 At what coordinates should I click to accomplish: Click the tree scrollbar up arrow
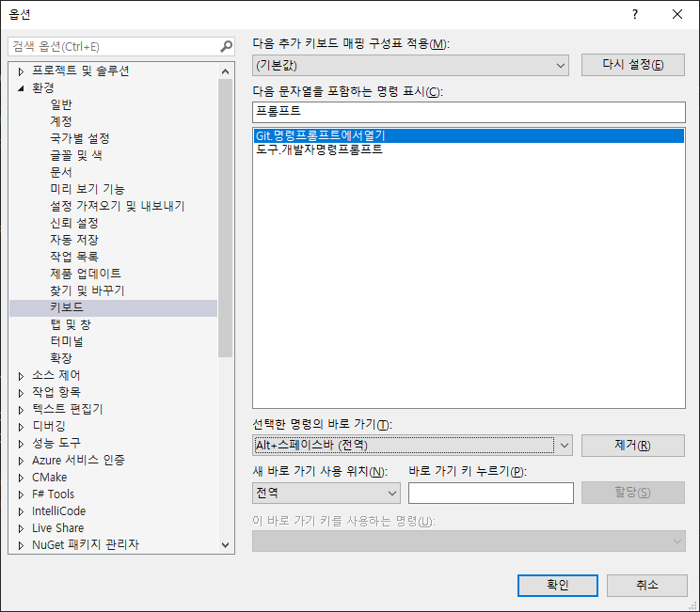point(226,71)
